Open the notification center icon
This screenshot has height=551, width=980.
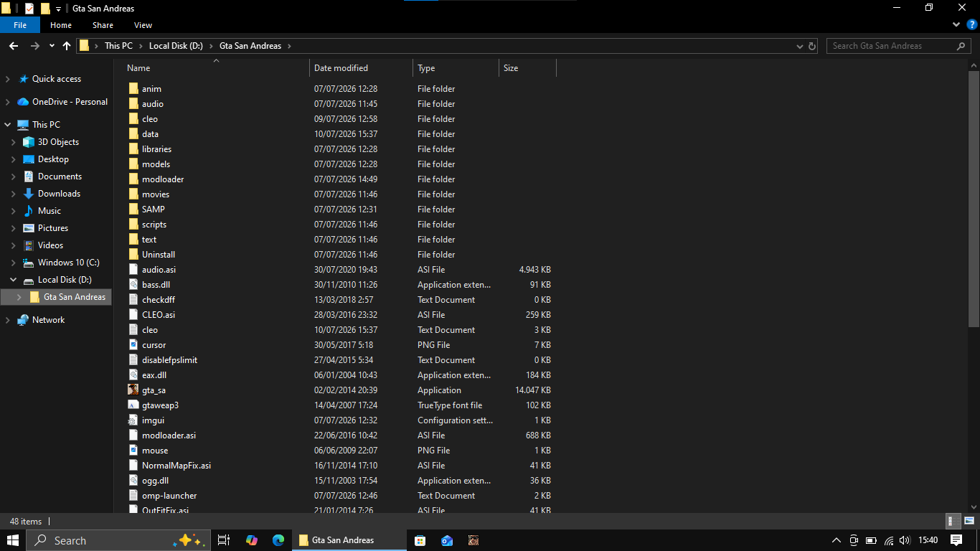(956, 540)
